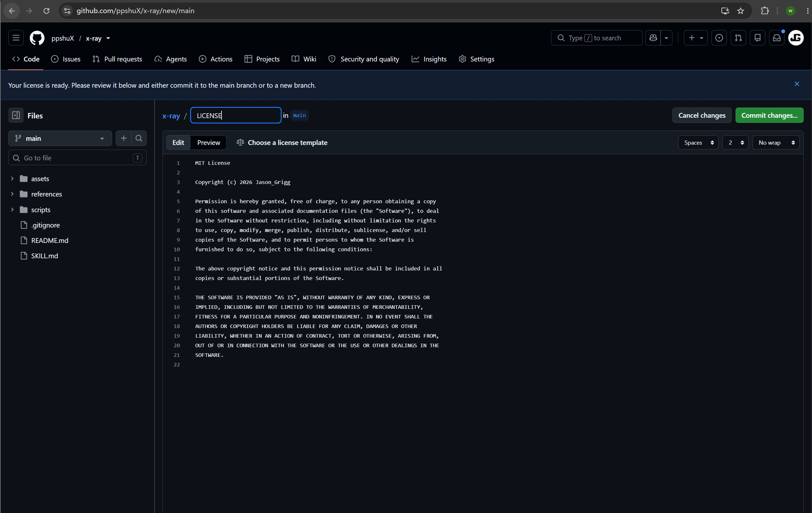Install app icon in address bar
812x513 pixels.
click(x=725, y=11)
